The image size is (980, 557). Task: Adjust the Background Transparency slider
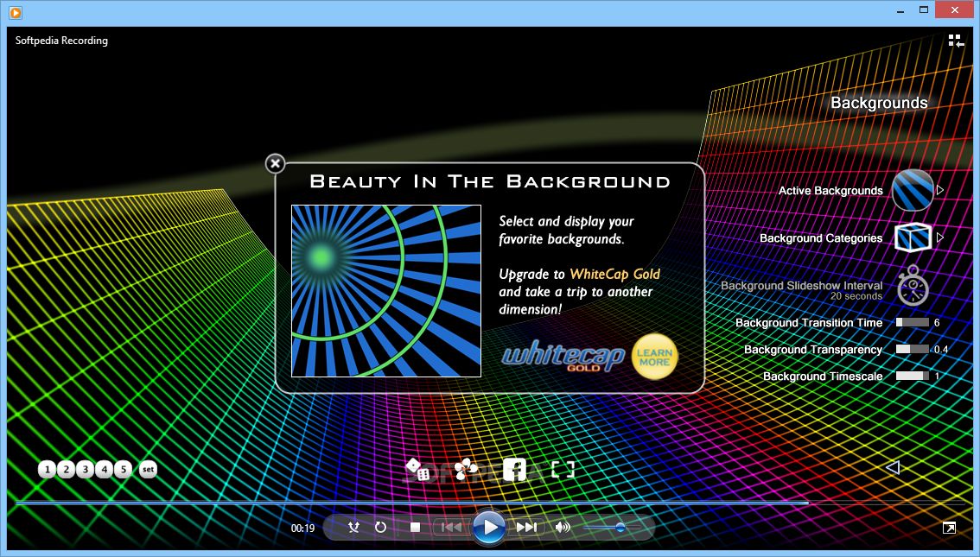tap(913, 349)
